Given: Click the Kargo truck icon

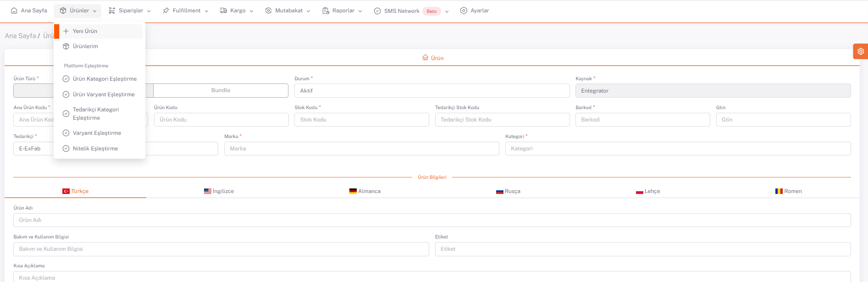Looking at the screenshot, I should click(x=223, y=11).
